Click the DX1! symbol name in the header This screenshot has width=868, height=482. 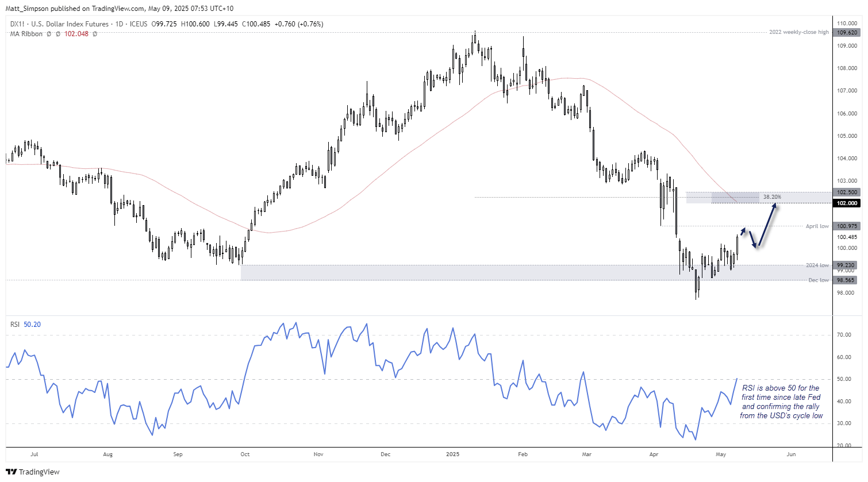click(x=17, y=24)
